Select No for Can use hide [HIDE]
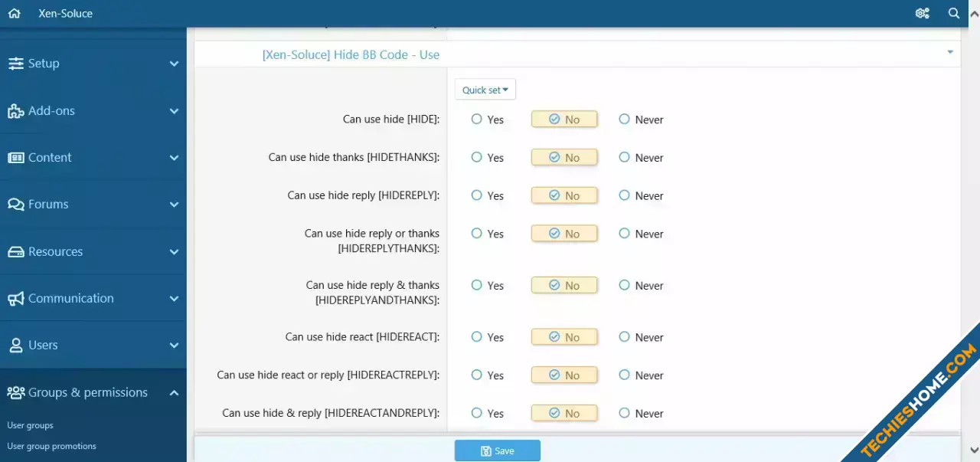Image resolution: width=980 pixels, height=462 pixels. 564,120
